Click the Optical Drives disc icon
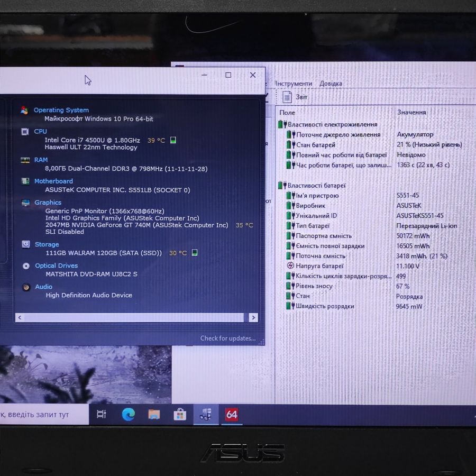Viewport: 476px width, 476px height. point(26,266)
